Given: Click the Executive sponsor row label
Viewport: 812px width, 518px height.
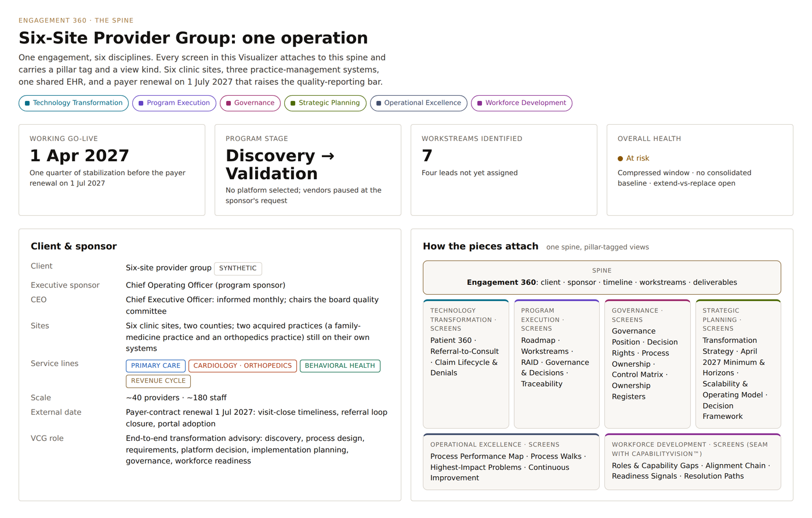Looking at the screenshot, I should [x=65, y=285].
